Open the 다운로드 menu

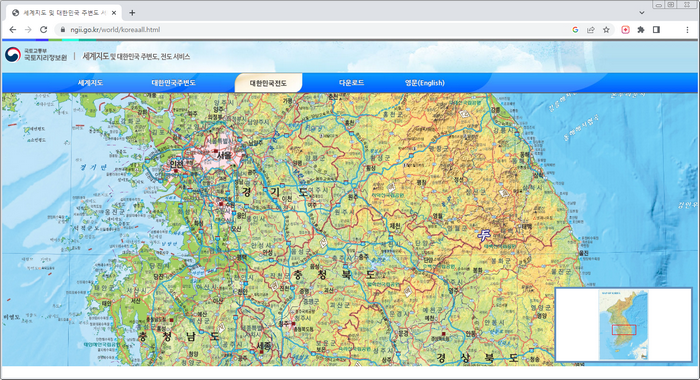point(351,83)
